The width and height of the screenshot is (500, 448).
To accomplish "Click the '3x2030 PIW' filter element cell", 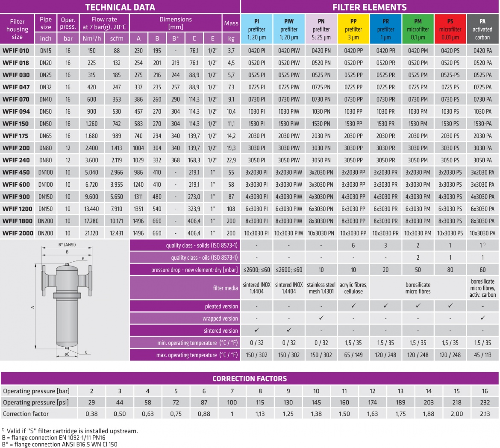I will (289, 173).
